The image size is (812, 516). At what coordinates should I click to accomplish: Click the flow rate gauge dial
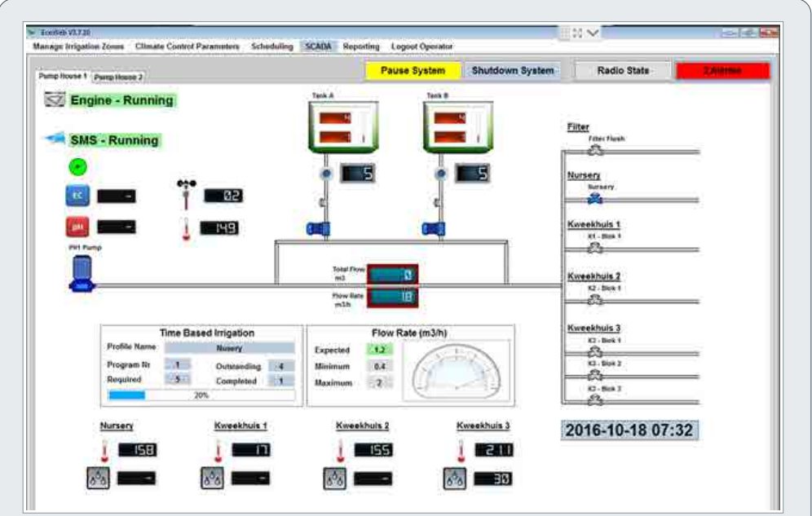(457, 371)
